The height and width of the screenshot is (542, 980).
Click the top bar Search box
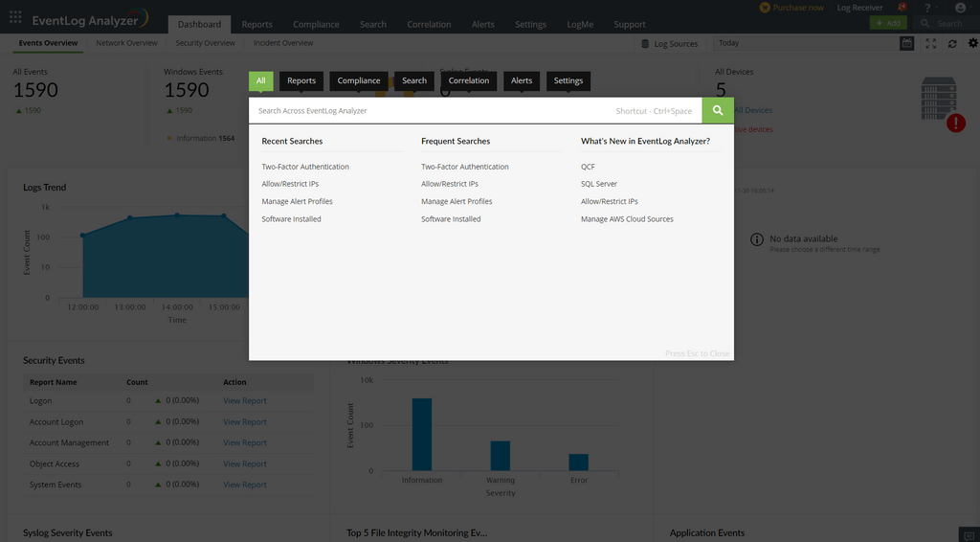pyautogui.click(x=947, y=23)
